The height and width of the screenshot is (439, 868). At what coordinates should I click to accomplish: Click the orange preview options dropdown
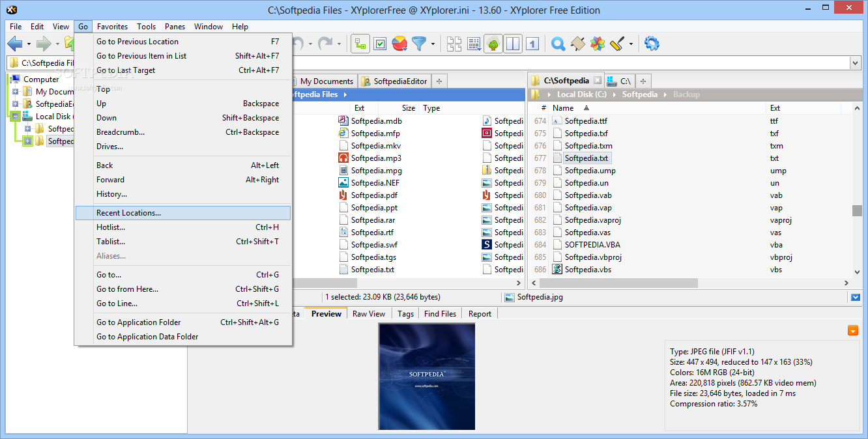[x=853, y=331]
